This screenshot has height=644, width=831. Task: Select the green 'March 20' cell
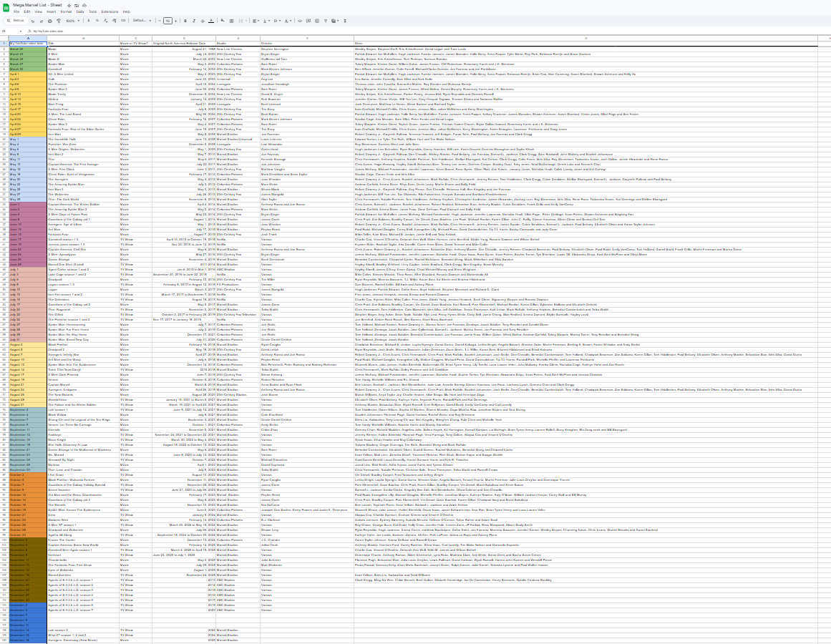click(28, 49)
